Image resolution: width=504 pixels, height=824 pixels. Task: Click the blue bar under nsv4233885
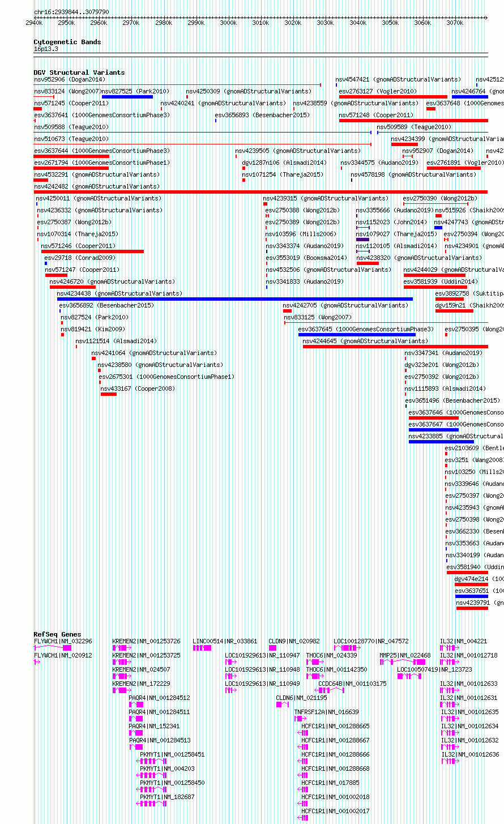tap(441, 442)
